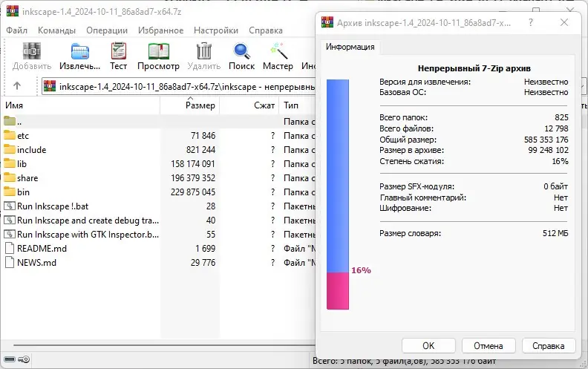Launch the Мастер wand icon
This screenshot has width=588, height=369.
coord(278,51)
